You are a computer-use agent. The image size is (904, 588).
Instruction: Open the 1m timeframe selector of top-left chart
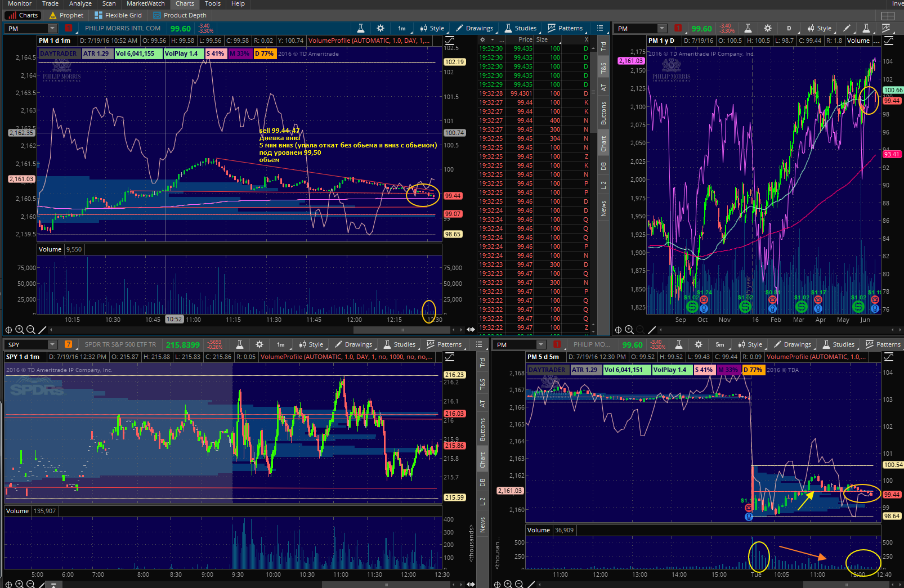pos(402,28)
